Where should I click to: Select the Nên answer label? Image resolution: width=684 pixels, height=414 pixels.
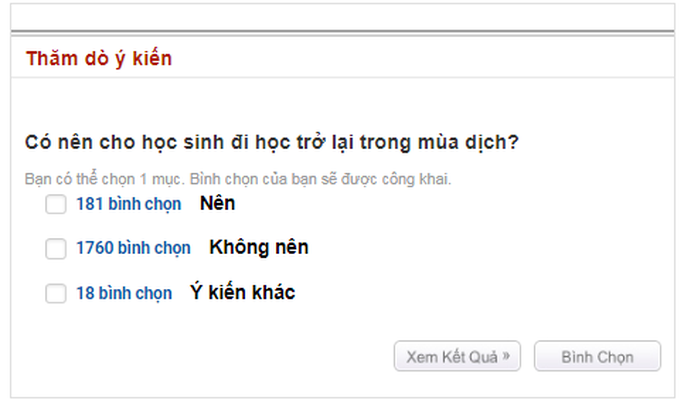(x=217, y=203)
